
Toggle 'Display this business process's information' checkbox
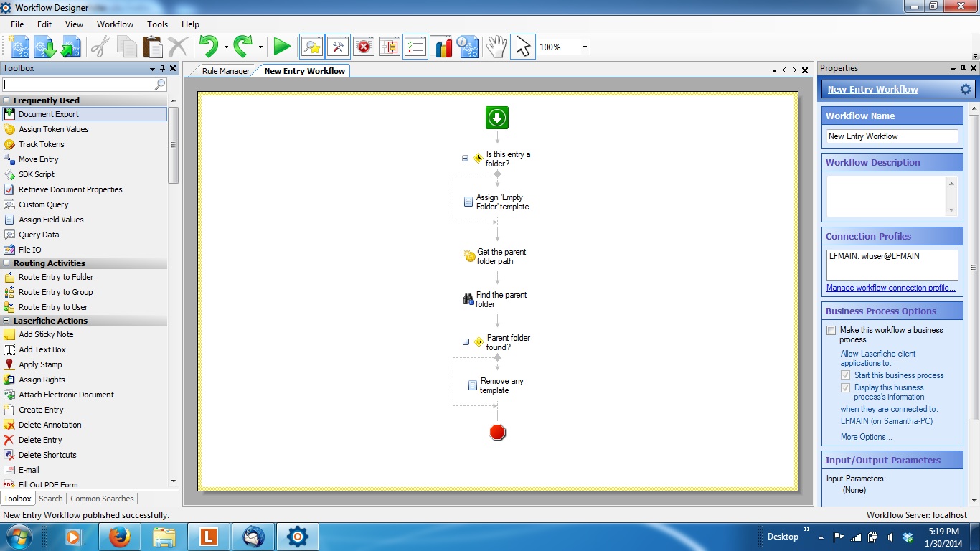845,388
